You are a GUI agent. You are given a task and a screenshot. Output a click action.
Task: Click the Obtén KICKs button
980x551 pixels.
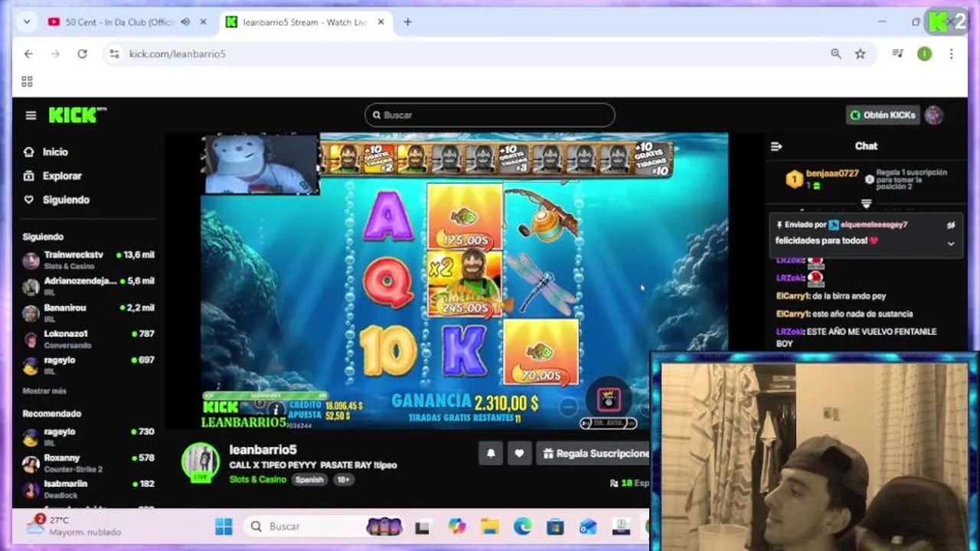coord(883,115)
